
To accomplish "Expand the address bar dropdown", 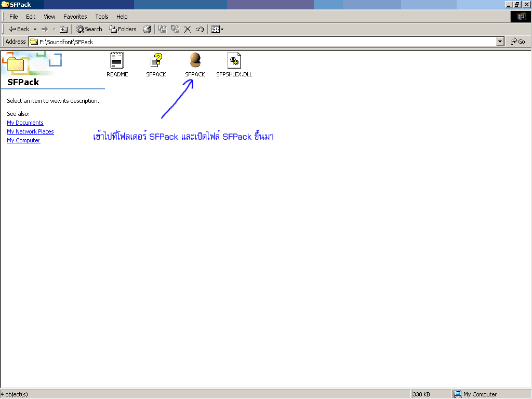I will [x=500, y=42].
